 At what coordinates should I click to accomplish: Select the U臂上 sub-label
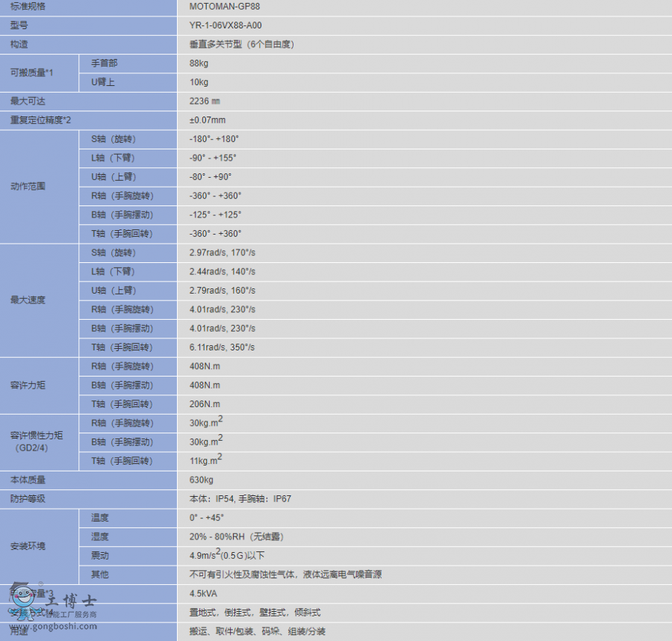(x=103, y=82)
